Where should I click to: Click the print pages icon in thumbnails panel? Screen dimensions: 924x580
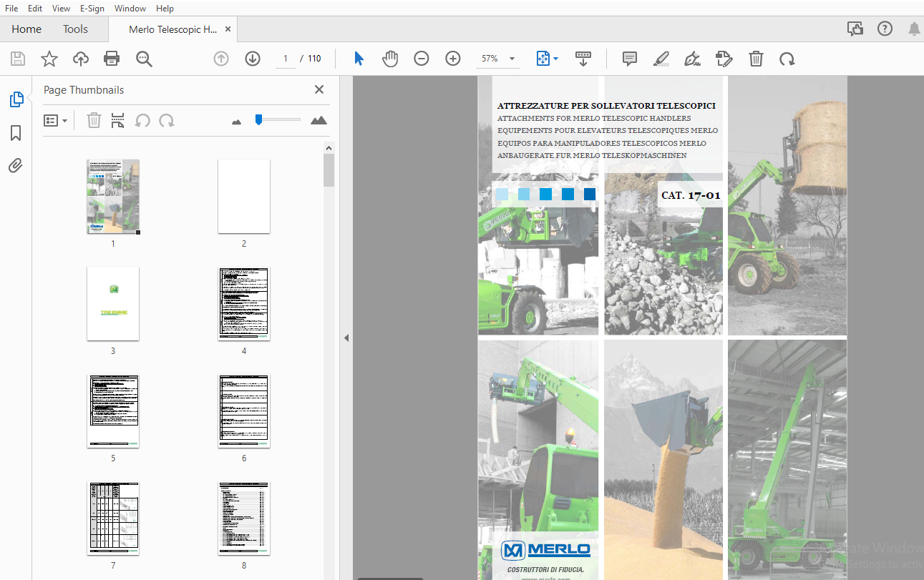[118, 121]
